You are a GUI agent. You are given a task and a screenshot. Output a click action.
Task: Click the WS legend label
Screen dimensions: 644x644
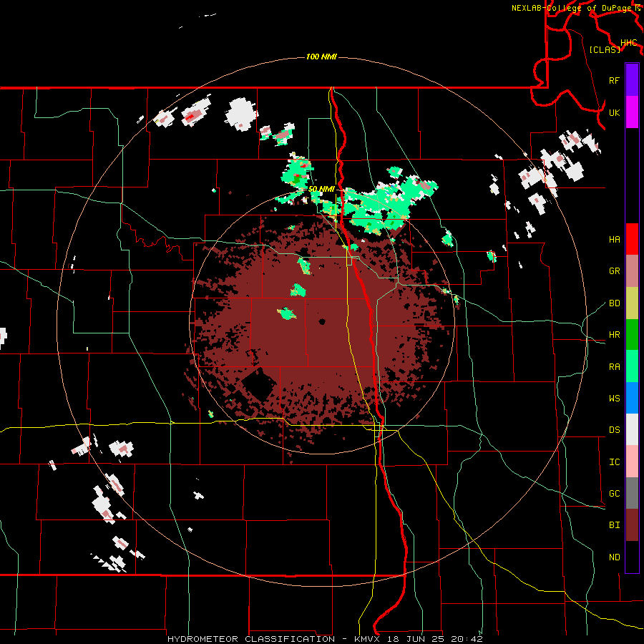click(614, 398)
